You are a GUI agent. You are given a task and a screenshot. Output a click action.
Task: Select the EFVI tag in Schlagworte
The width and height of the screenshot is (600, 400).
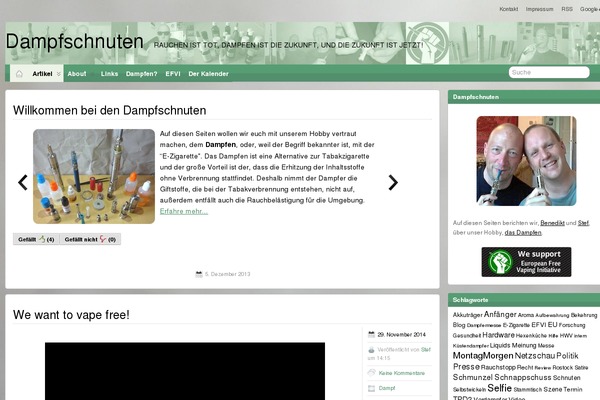coord(538,325)
